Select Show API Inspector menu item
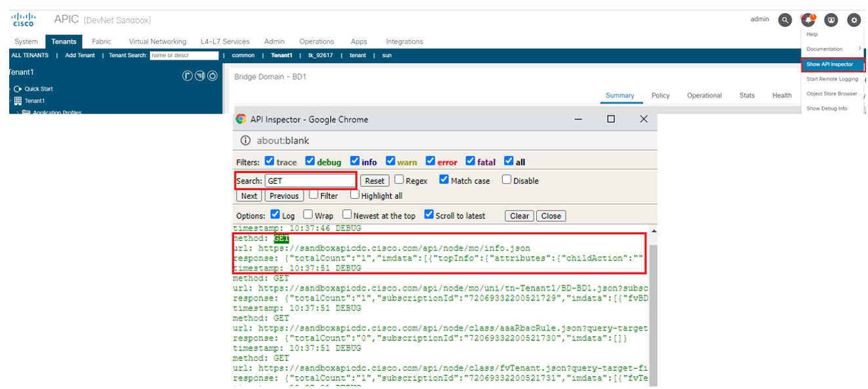Image resolution: width=868 pixels, height=389 pixels. click(x=833, y=64)
